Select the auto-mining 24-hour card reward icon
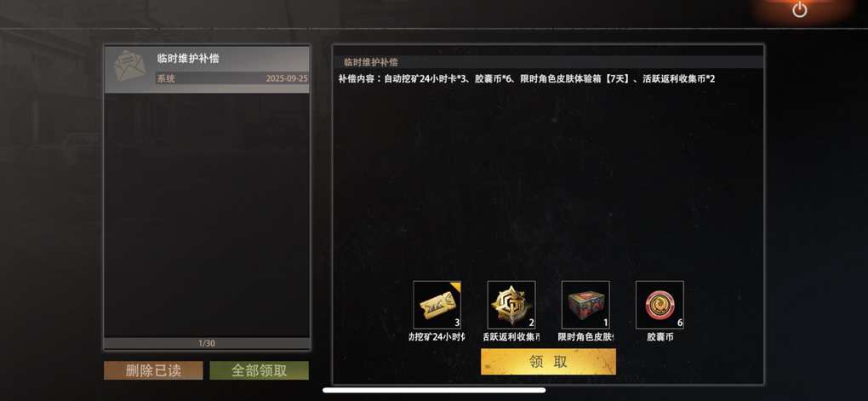 click(x=437, y=305)
